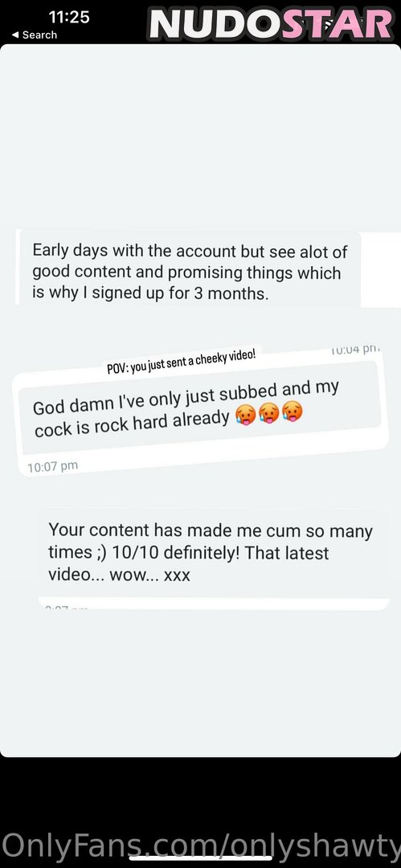Click the last hot face emoji
The image size is (401, 868).
point(292,412)
